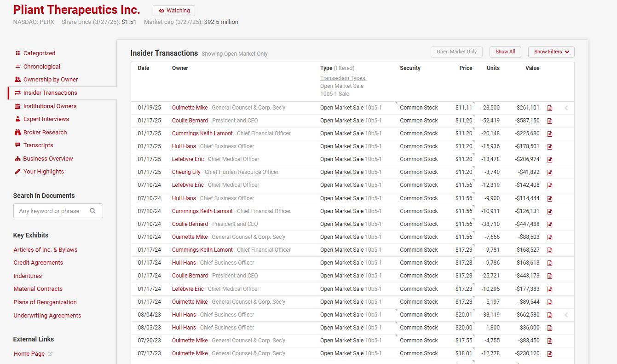Viewport: 617px width, 364px height.
Task: Click the Owner column header
Action: pyautogui.click(x=180, y=68)
